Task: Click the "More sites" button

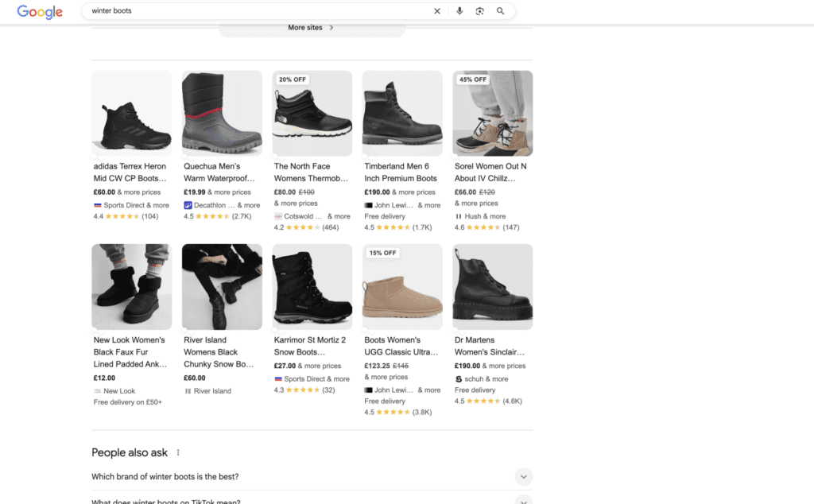Action: (x=312, y=27)
